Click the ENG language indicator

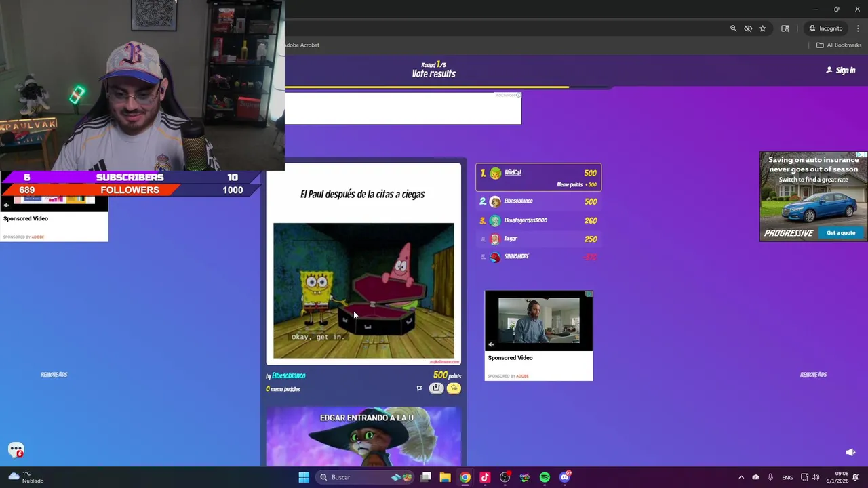coord(787,477)
